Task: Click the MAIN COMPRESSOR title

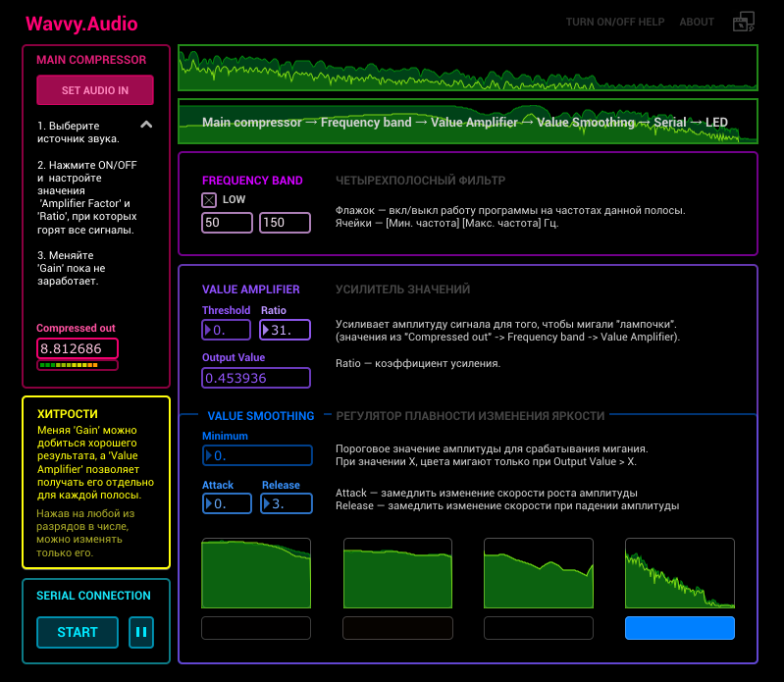Action: click(91, 60)
